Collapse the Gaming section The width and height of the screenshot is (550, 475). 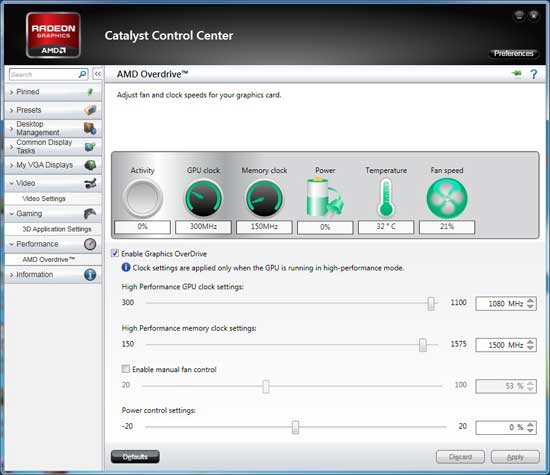click(11, 214)
